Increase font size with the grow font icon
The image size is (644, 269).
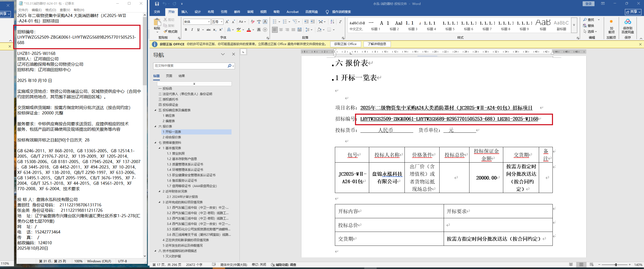tap(227, 22)
